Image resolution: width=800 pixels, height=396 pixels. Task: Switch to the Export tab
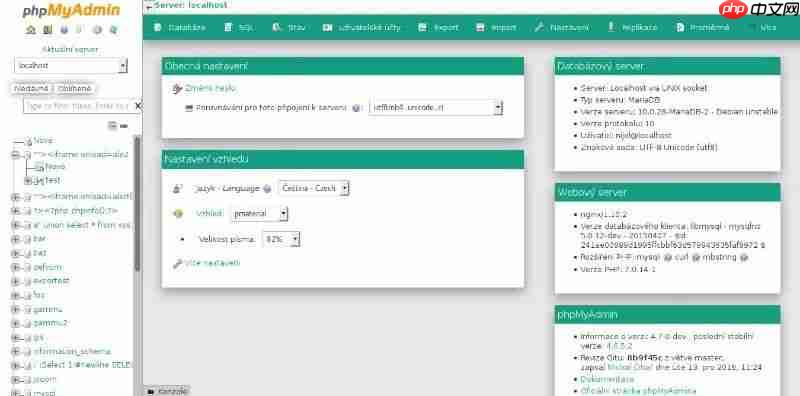click(x=438, y=28)
